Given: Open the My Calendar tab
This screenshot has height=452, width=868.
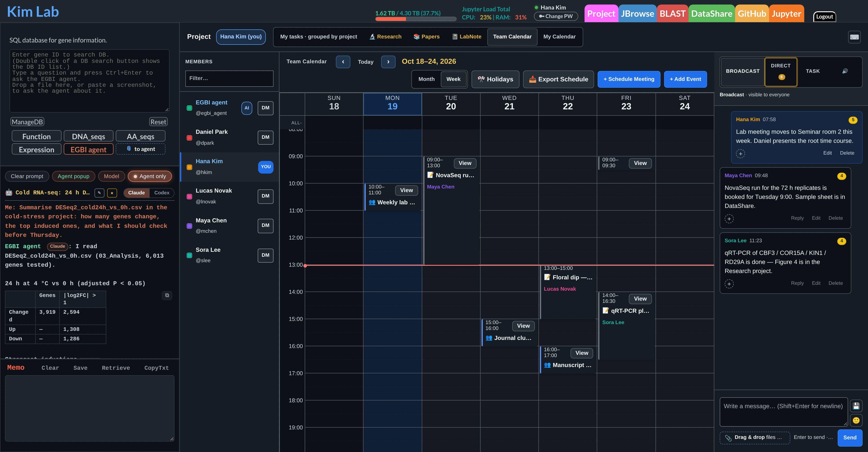Looking at the screenshot, I should pos(559,37).
